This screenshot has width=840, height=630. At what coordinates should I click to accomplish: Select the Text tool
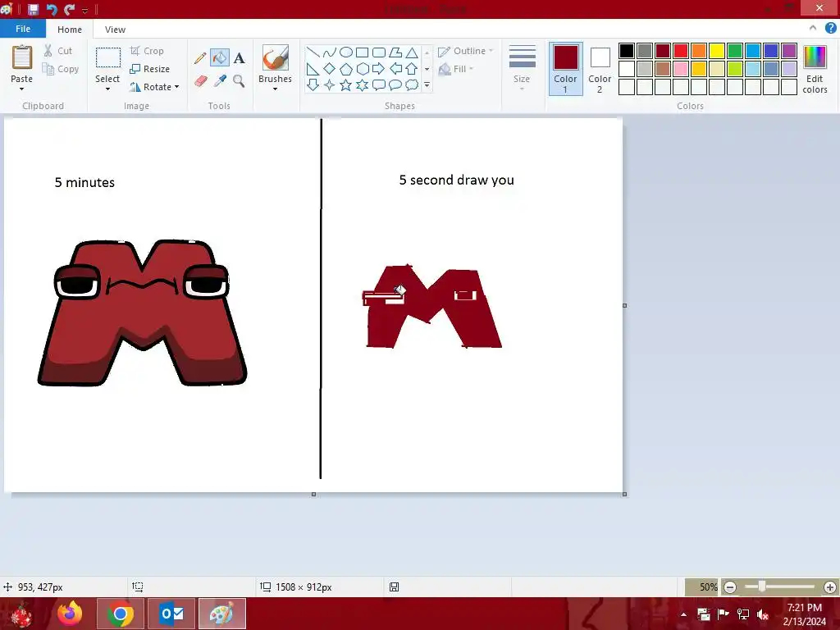pyautogui.click(x=239, y=58)
